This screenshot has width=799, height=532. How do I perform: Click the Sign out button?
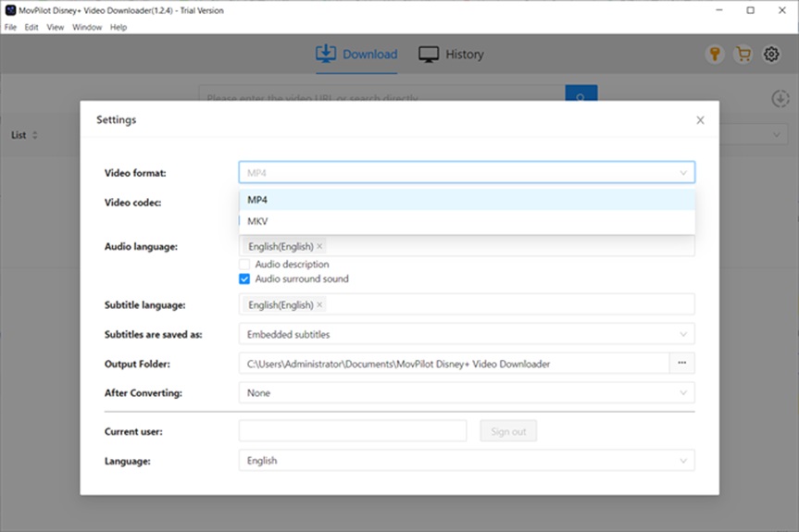point(507,431)
